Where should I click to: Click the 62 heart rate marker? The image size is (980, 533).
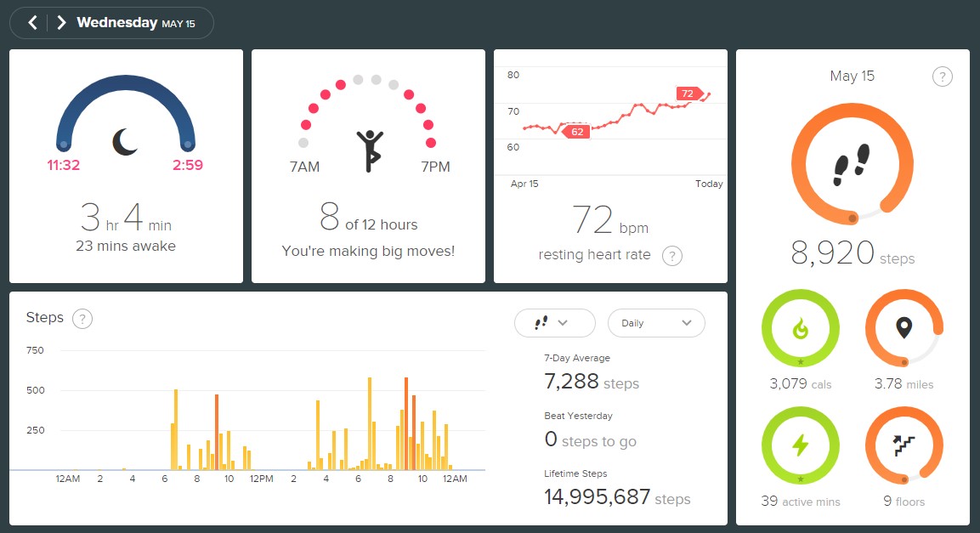coord(575,132)
